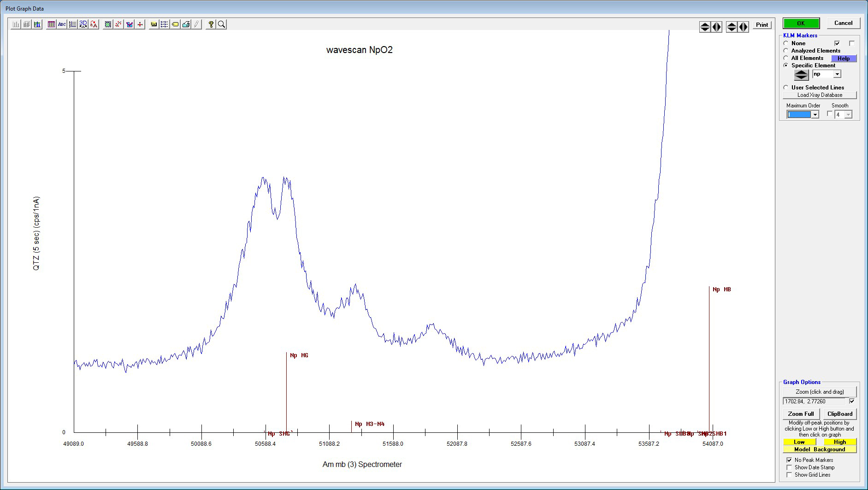868x490 pixels.
Task: Expand the Maximum Order dropdown
Action: [x=815, y=115]
